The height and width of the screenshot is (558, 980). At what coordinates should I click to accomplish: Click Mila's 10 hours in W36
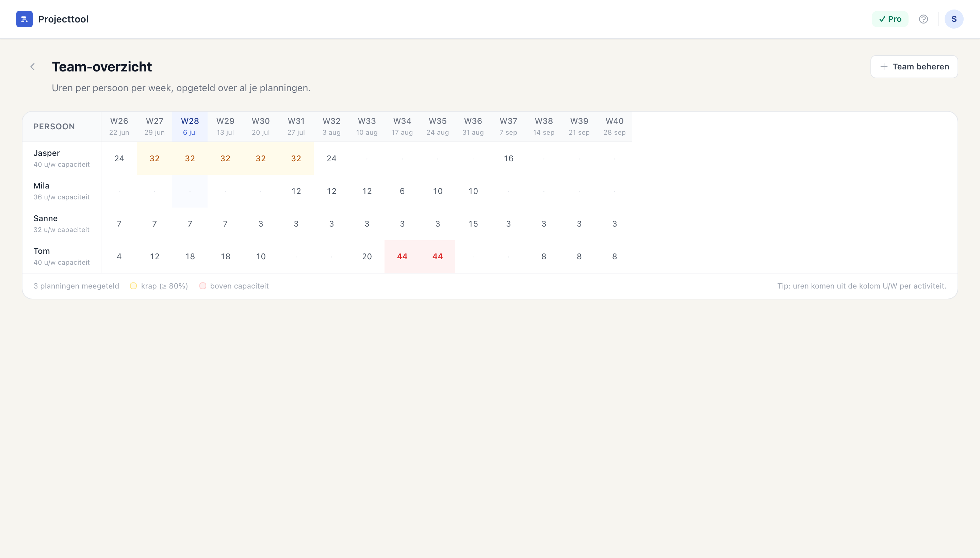point(473,191)
